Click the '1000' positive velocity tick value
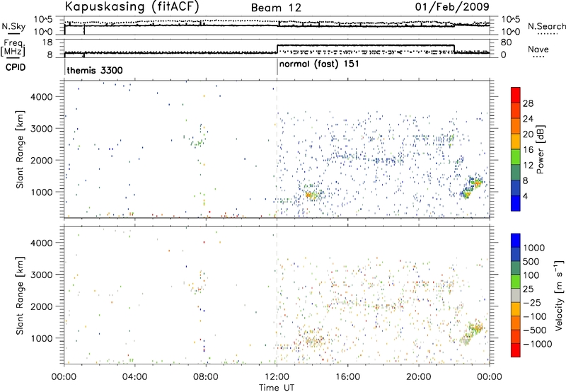 click(534, 248)
